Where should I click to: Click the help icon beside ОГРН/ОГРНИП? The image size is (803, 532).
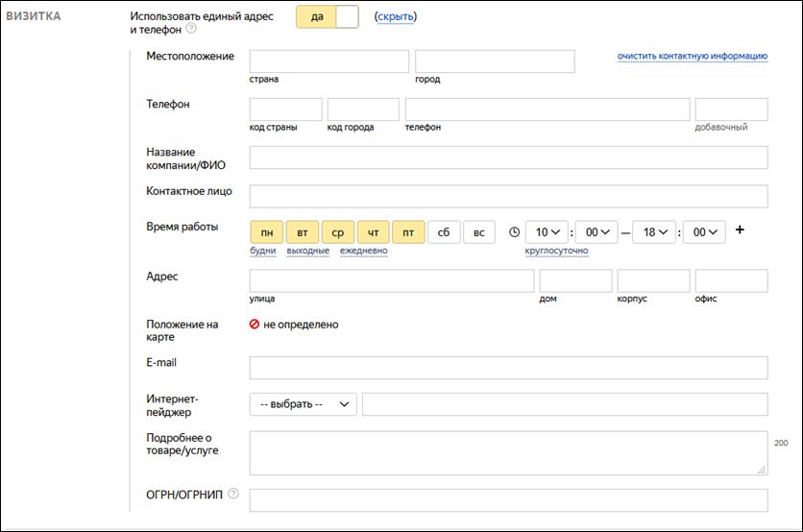(233, 495)
